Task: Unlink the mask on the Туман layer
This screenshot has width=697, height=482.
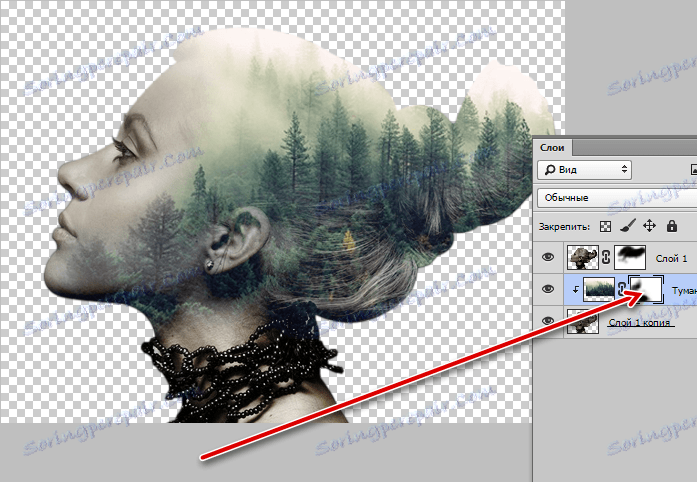Action: pyautogui.click(x=622, y=290)
